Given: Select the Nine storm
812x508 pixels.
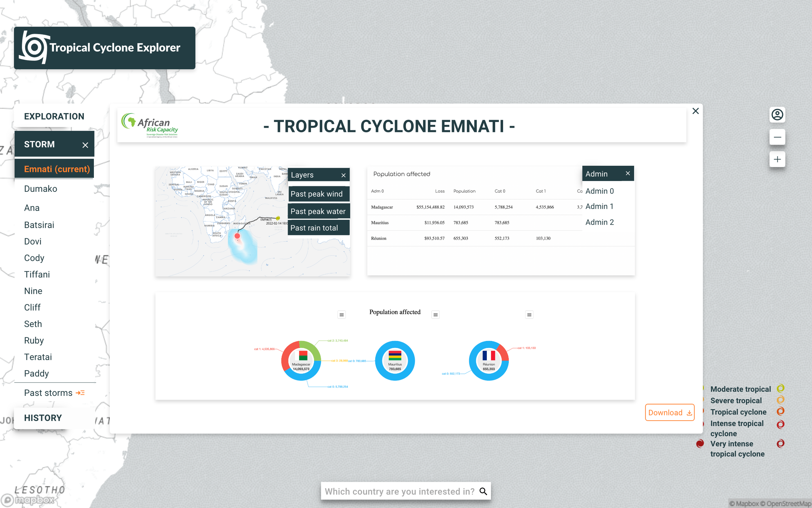Looking at the screenshot, I should coord(33,291).
